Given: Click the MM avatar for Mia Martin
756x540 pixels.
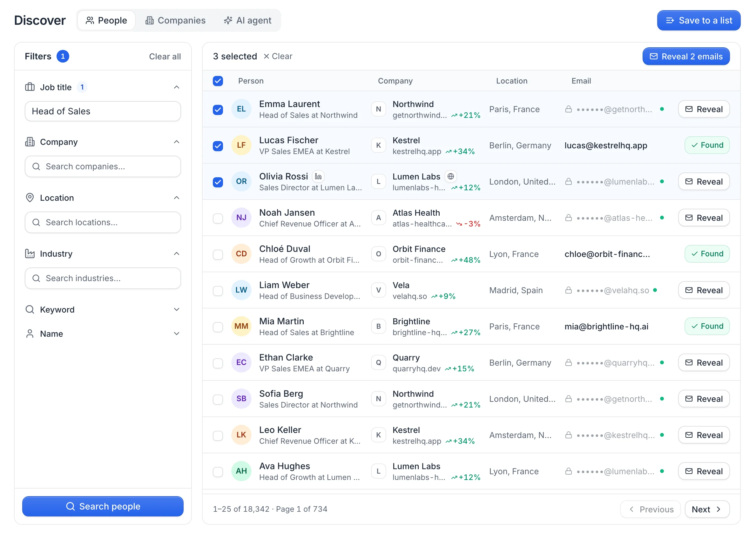Looking at the screenshot, I should click(x=241, y=326).
